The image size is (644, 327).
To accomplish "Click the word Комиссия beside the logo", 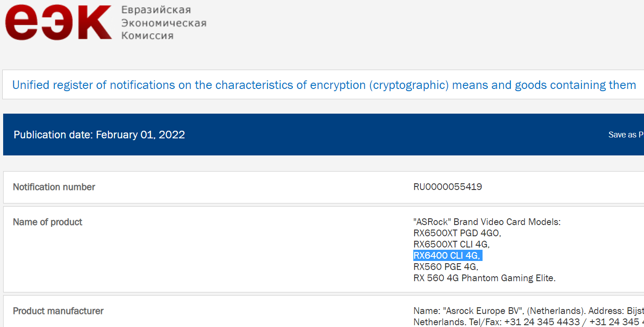I will (147, 36).
